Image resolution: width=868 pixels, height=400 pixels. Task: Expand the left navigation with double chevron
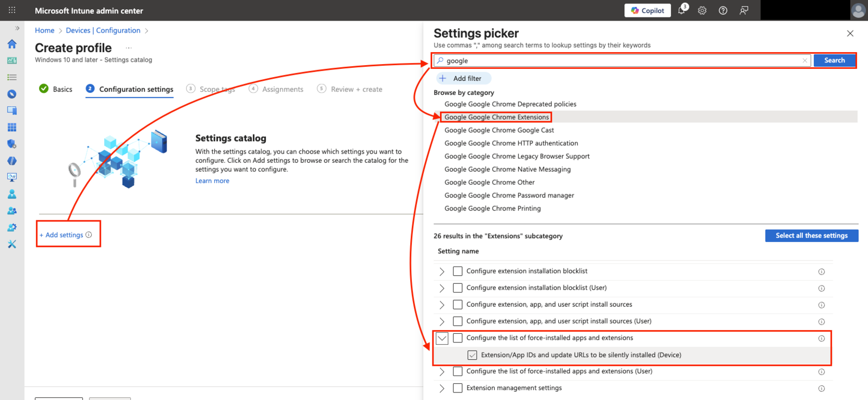pyautogui.click(x=17, y=28)
